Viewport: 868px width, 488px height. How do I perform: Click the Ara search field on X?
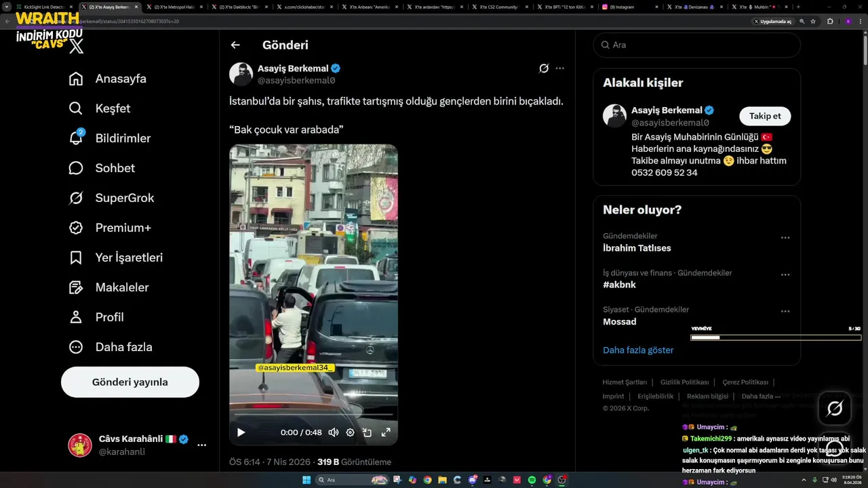coord(696,45)
